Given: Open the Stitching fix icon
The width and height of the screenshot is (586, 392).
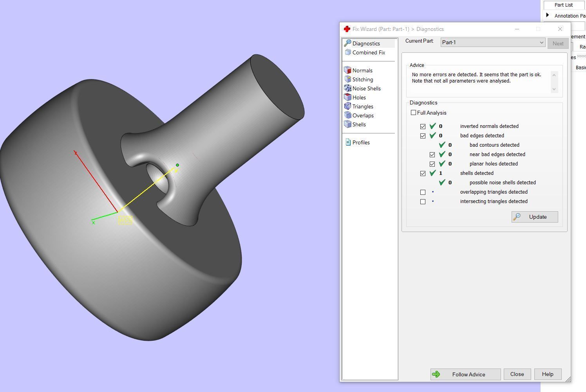Looking at the screenshot, I should 347,79.
